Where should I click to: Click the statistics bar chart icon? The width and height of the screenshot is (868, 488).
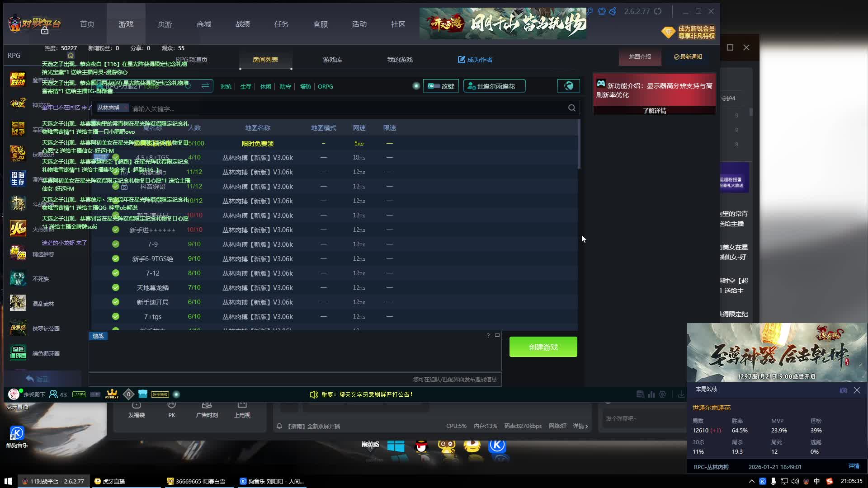(651, 394)
